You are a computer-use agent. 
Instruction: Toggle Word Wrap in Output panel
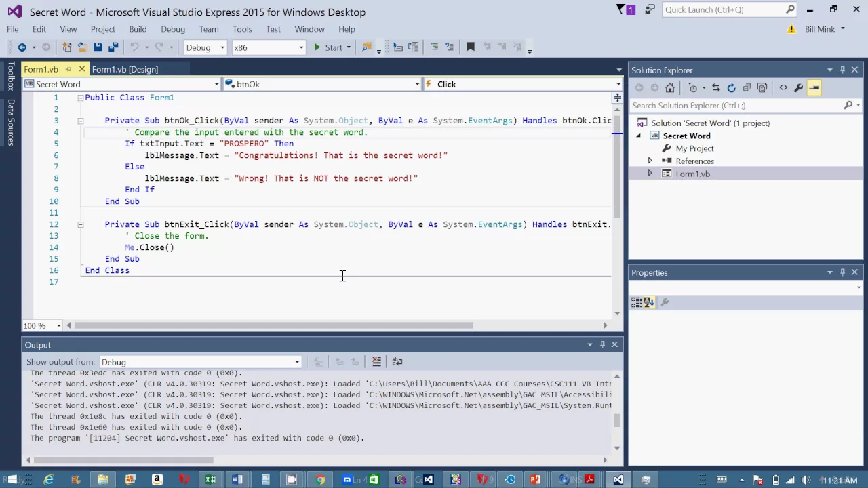tap(397, 361)
